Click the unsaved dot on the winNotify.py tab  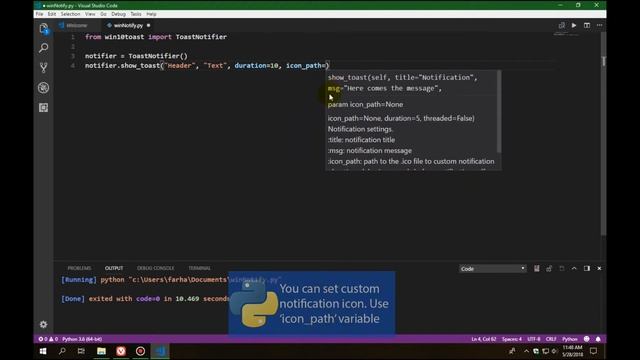pyautogui.click(x=149, y=25)
